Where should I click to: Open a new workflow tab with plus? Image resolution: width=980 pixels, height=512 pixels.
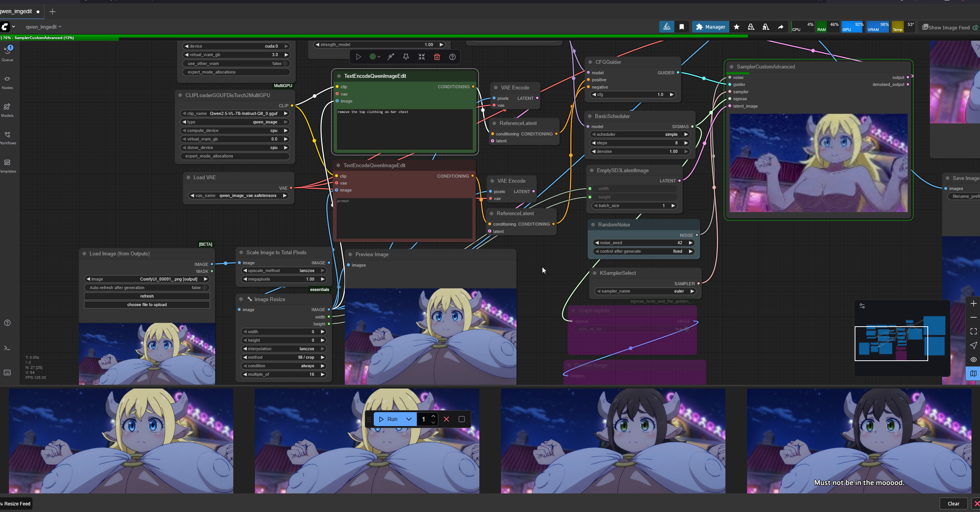pos(52,12)
